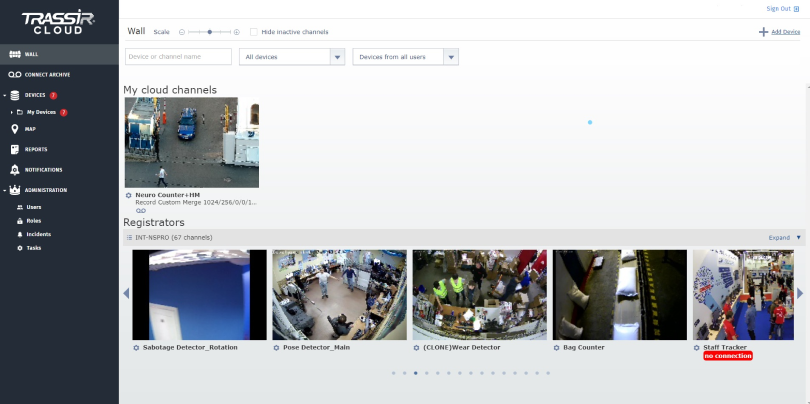Open settings gear for Bag Counter channel

coord(556,348)
